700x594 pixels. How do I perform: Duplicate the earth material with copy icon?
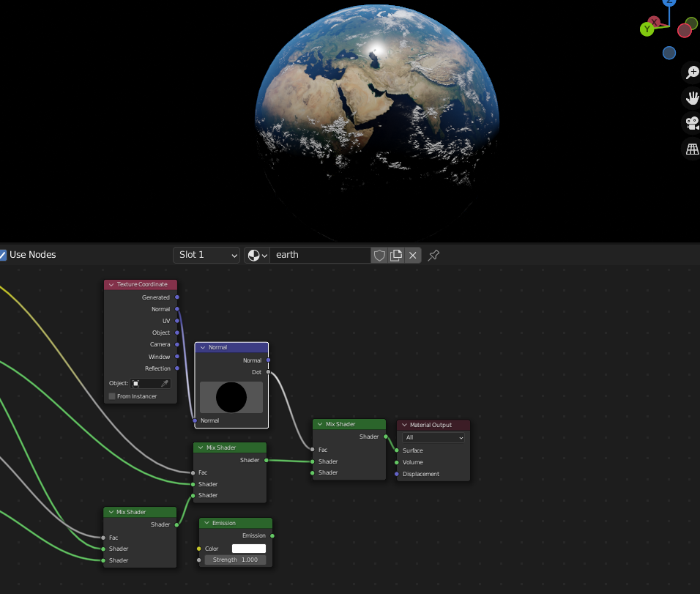396,255
